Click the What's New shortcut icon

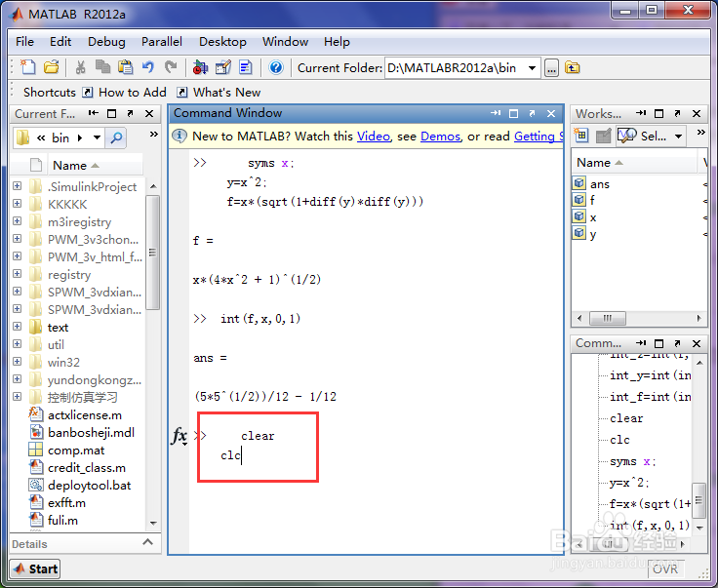[181, 92]
